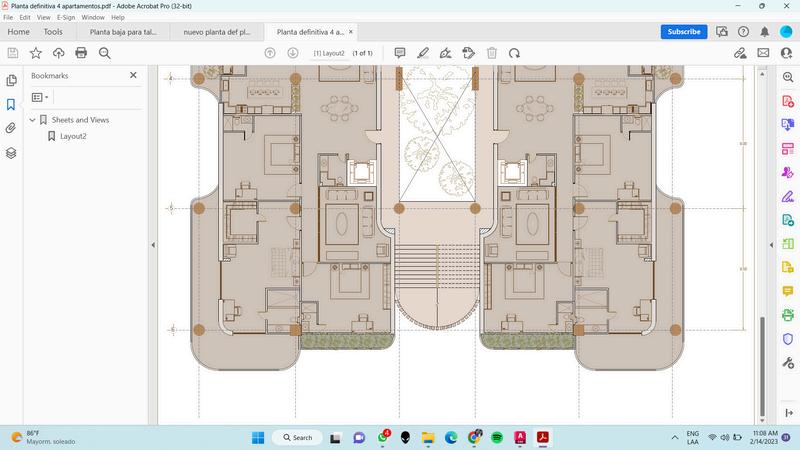Add file to starred with star icon
This screenshot has width=800, height=450.
click(x=36, y=53)
